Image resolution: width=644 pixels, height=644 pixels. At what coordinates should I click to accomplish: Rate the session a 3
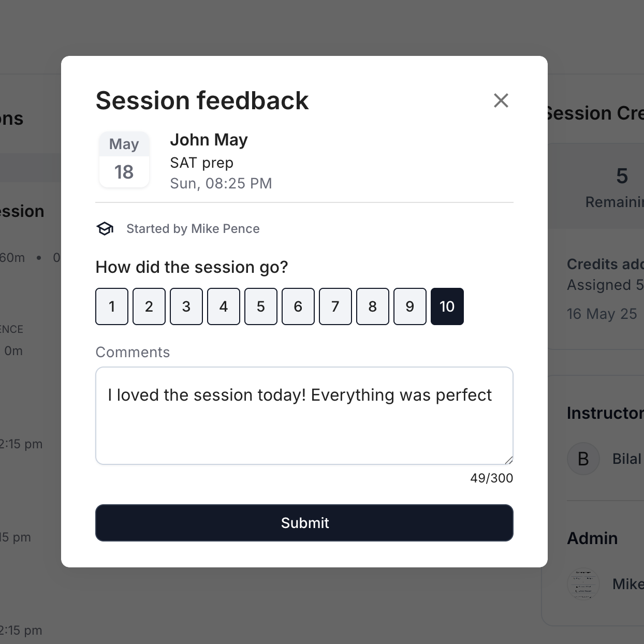point(186,306)
